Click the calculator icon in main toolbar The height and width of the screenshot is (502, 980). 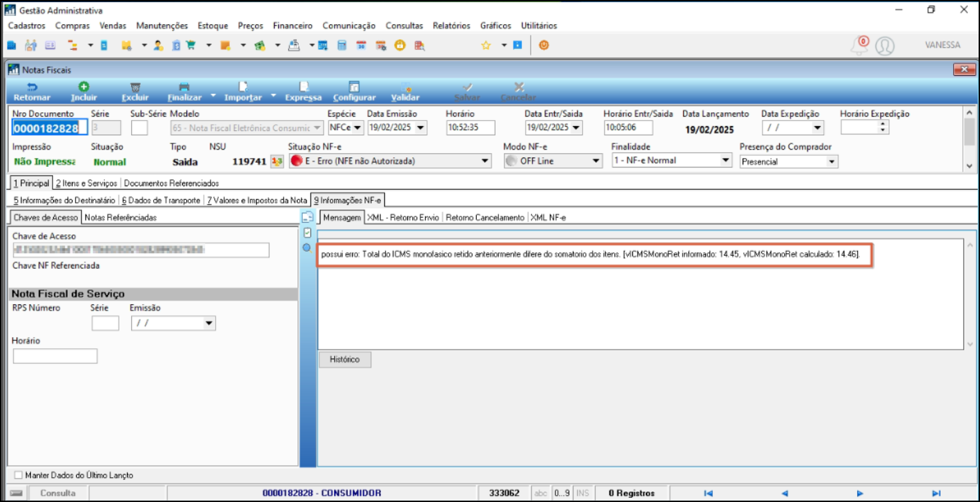(x=341, y=45)
